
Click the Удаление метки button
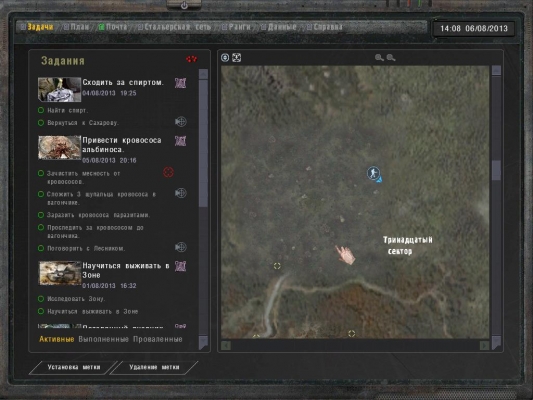tap(154, 367)
